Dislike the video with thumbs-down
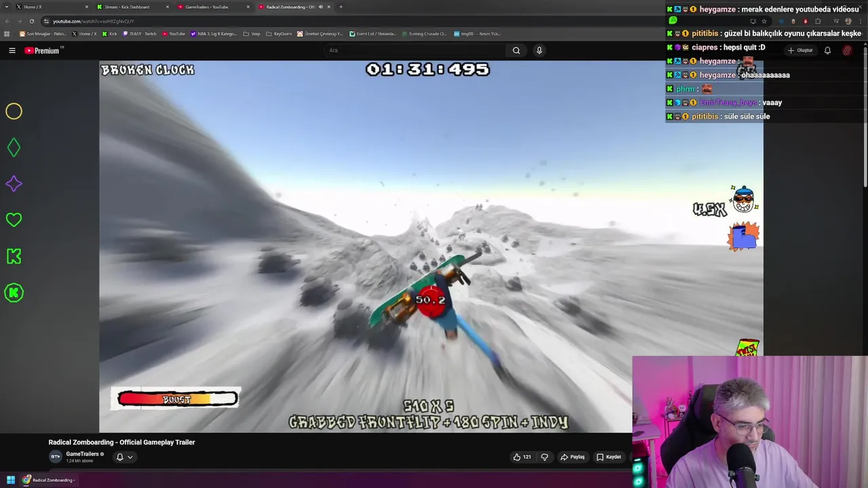 [x=544, y=457]
